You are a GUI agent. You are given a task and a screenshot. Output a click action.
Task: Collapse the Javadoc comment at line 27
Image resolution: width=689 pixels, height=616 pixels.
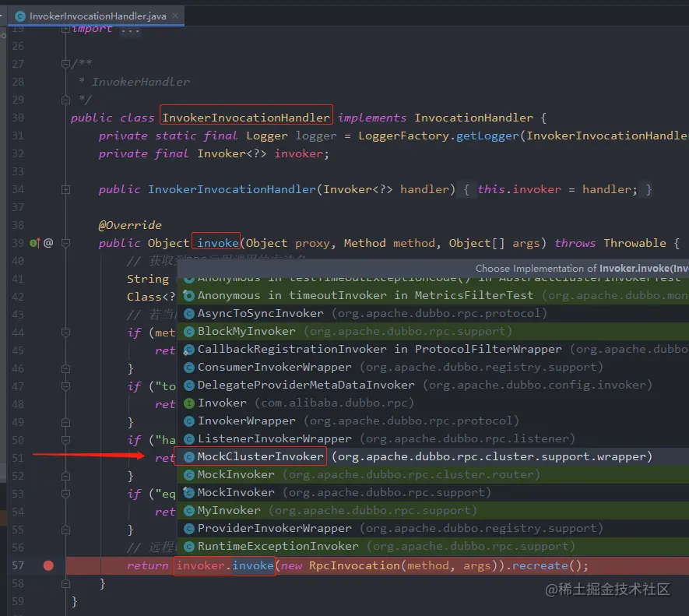pyautogui.click(x=66, y=64)
